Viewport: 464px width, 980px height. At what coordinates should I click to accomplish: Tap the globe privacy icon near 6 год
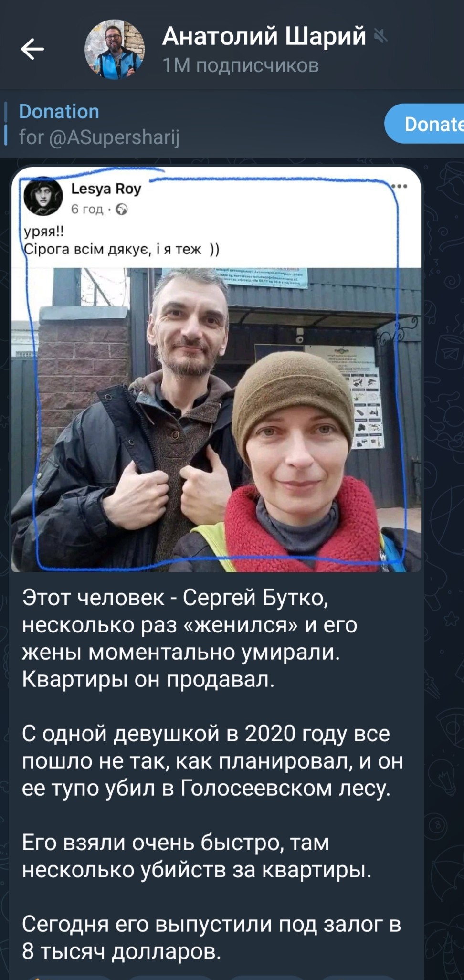pyautogui.click(x=122, y=210)
